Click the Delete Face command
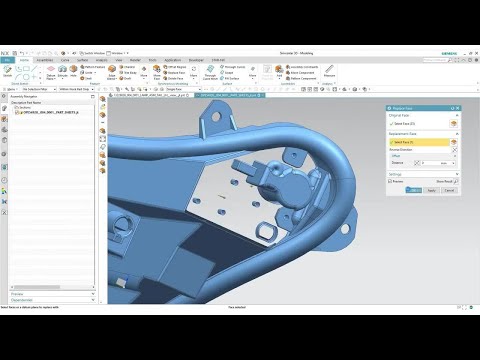 (x=173, y=78)
